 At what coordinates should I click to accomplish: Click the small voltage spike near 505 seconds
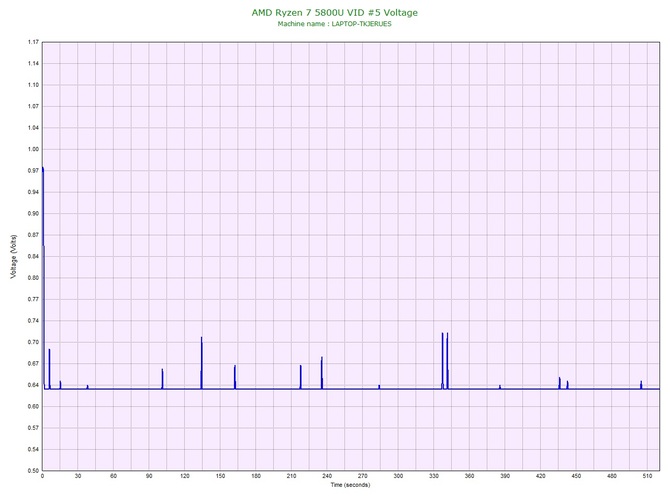click(x=641, y=385)
